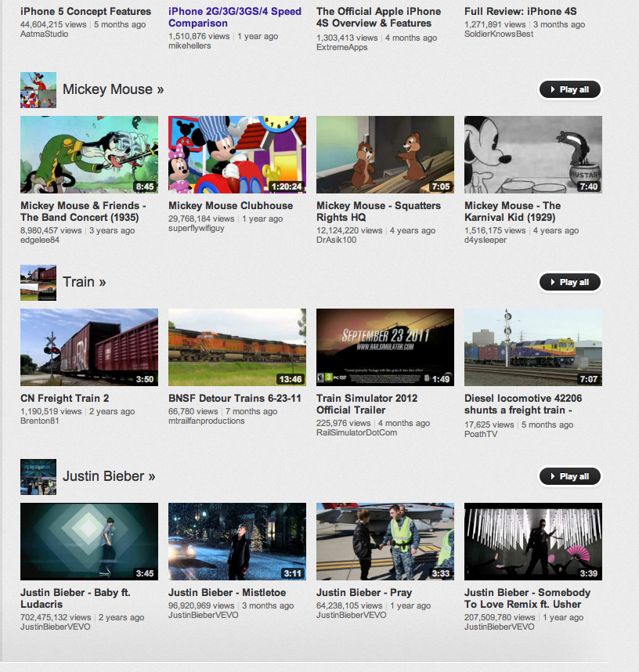Viewport: 639px width, 672px height.
Task: Visit uploader mtrailfanproductions
Action: pos(207,421)
